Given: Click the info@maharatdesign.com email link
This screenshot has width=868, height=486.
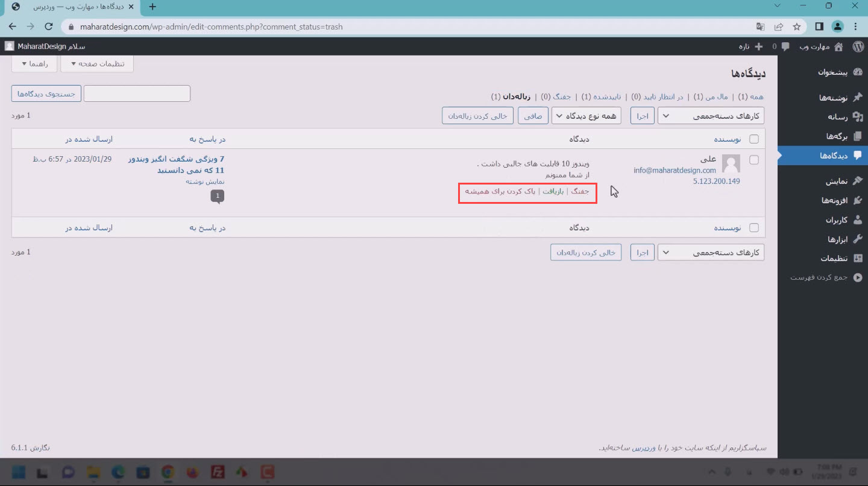Looking at the screenshot, I should 675,171.
